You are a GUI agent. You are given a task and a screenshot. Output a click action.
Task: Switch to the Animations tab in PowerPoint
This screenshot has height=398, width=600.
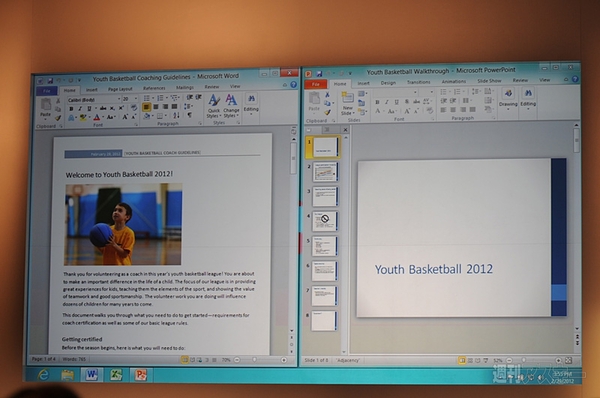tap(453, 81)
